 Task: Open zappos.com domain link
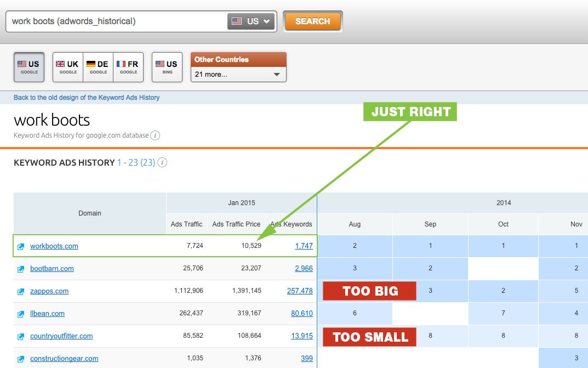point(49,291)
